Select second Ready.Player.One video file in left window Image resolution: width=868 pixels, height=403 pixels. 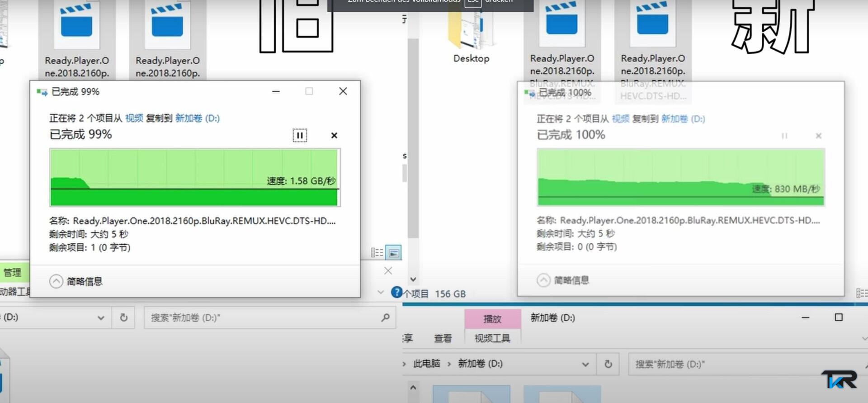click(168, 39)
